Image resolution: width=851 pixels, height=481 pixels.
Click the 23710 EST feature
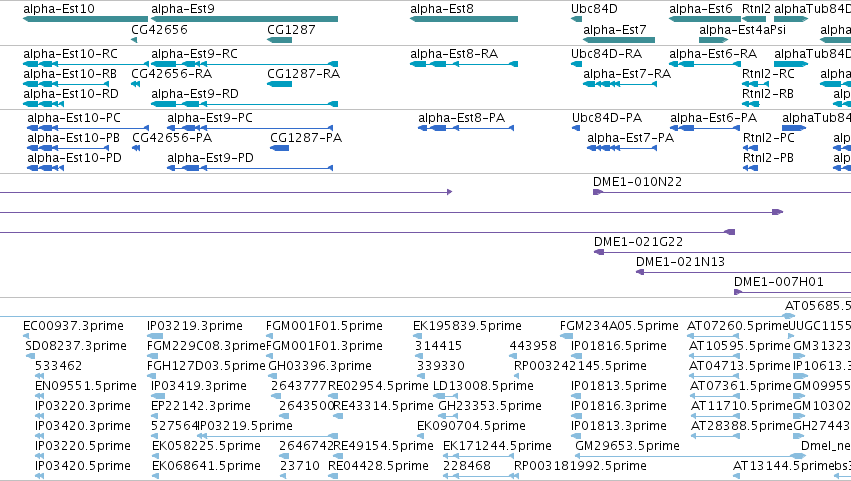click(284, 477)
